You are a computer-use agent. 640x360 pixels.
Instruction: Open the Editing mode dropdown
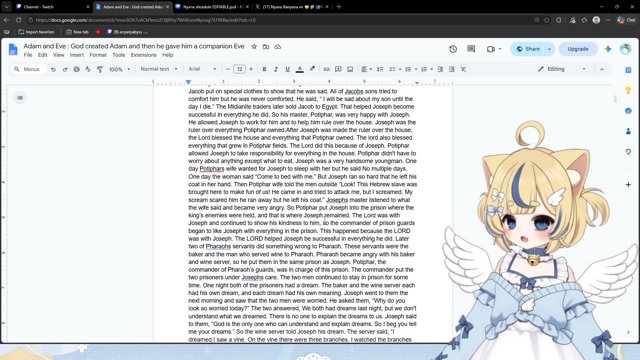(562, 69)
